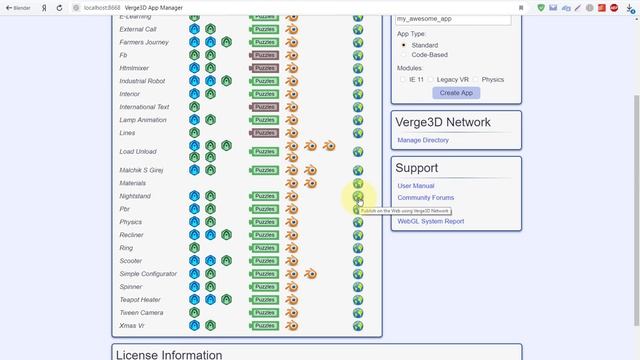Click the green glTF icon in Recliner row
This screenshot has width=640, height=360.
tap(226, 235)
